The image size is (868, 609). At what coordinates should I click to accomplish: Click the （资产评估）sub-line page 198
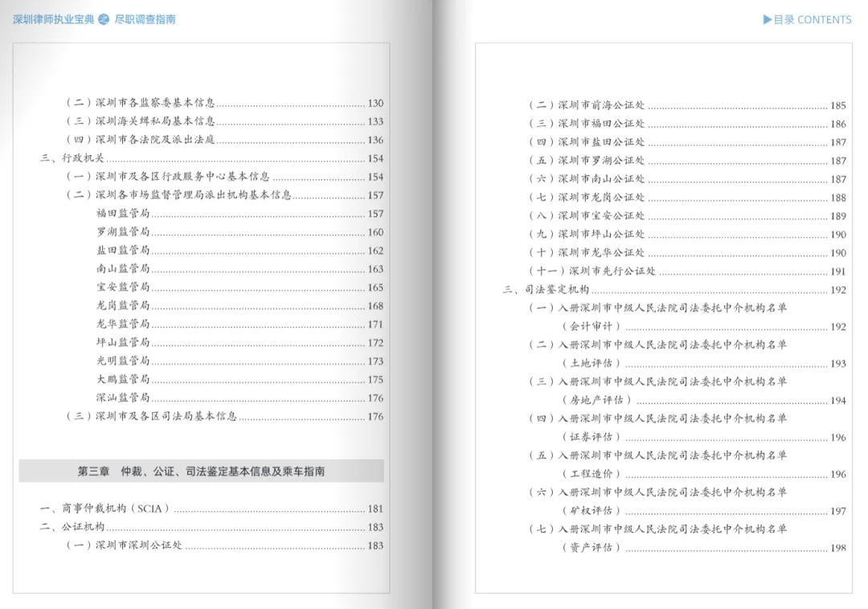[703, 548]
